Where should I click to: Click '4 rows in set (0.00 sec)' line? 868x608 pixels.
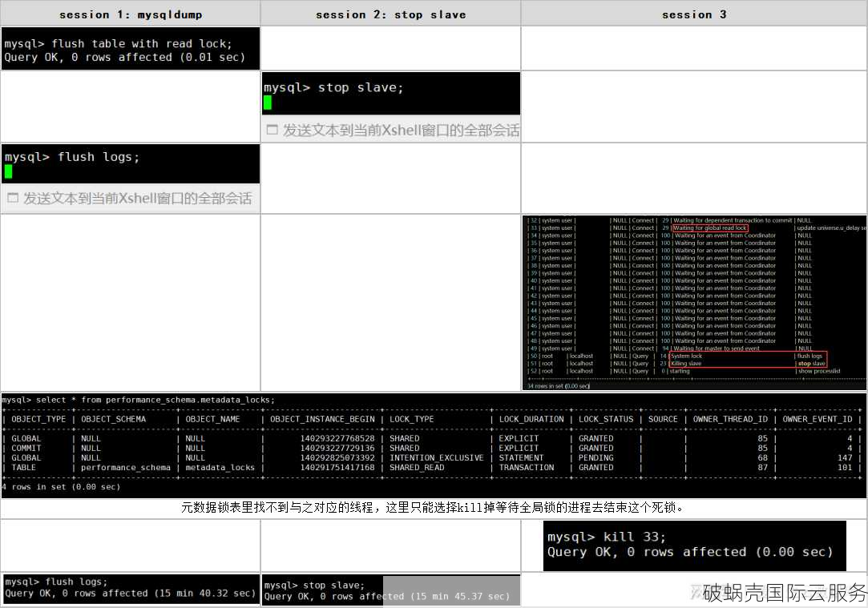coord(61,487)
